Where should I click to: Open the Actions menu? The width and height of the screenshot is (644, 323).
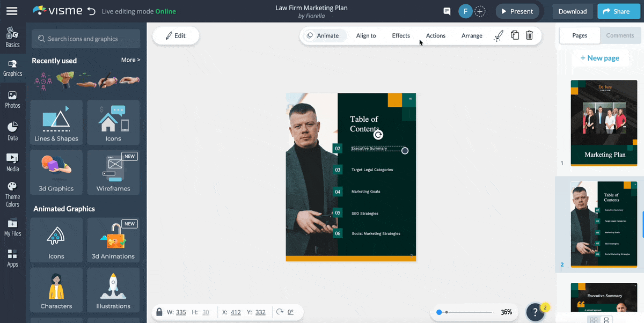point(435,35)
